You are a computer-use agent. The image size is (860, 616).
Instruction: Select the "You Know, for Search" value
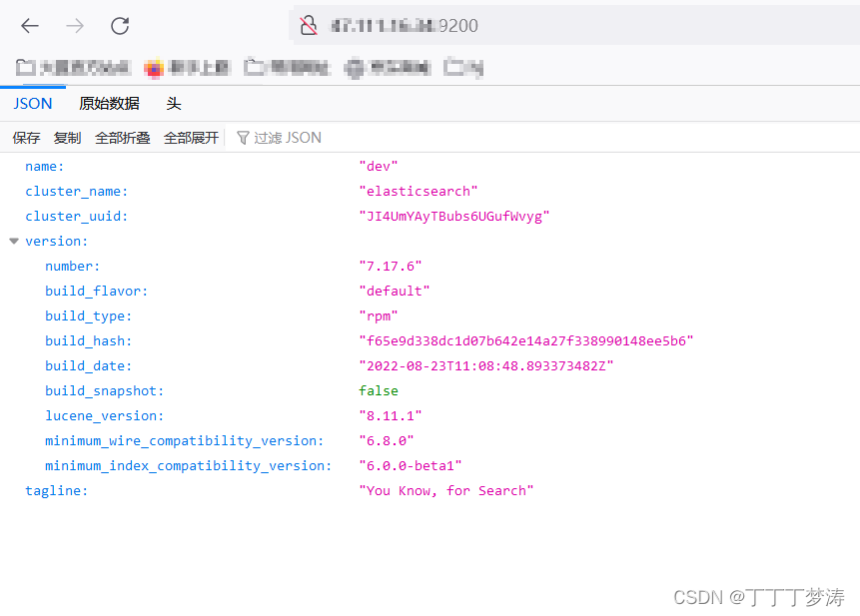(x=445, y=490)
